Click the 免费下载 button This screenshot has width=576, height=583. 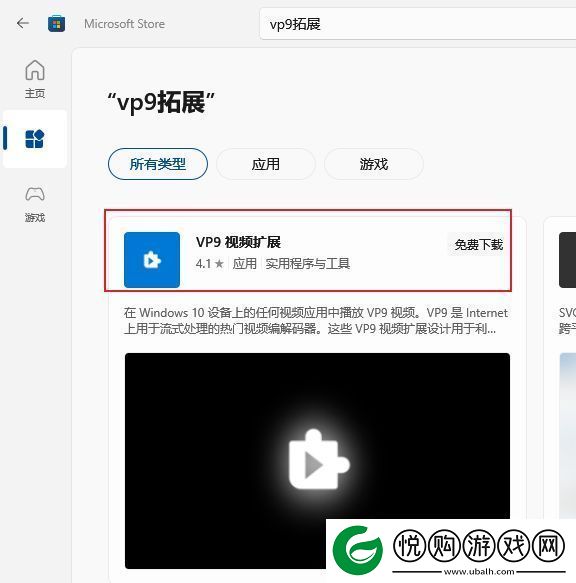tap(479, 245)
